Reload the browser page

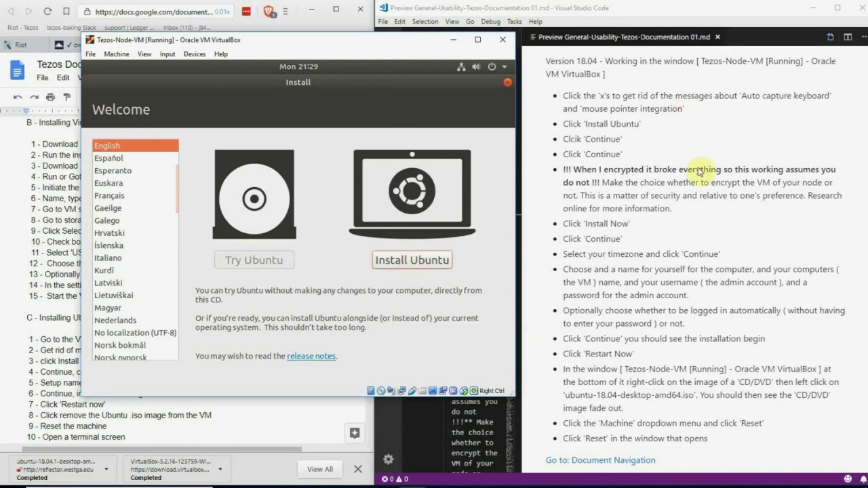(47, 12)
